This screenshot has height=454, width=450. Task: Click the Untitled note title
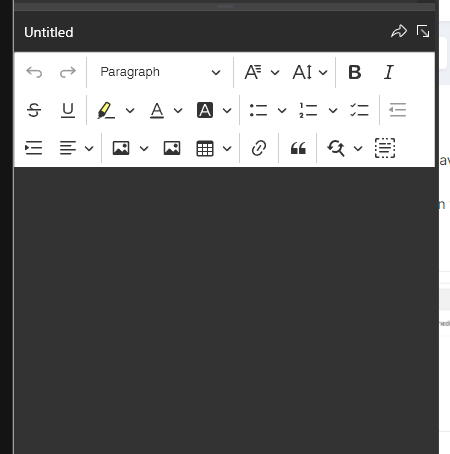point(49,32)
